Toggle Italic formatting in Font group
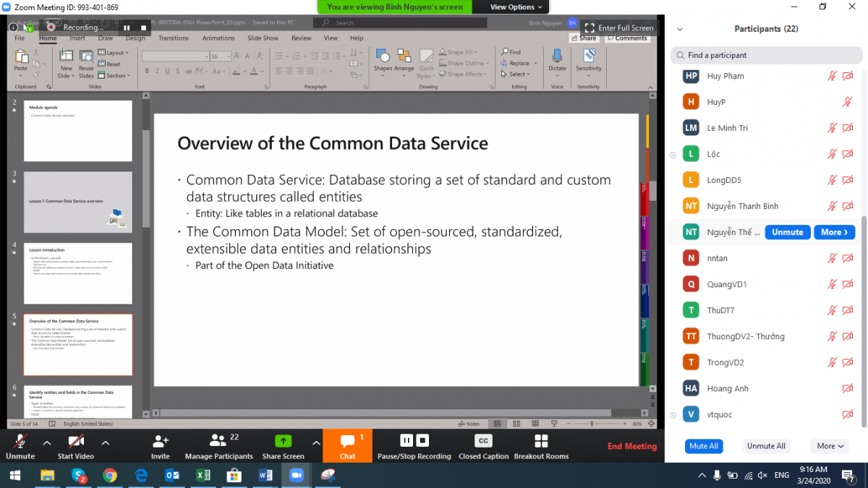The width and height of the screenshot is (868, 488). coord(157,71)
